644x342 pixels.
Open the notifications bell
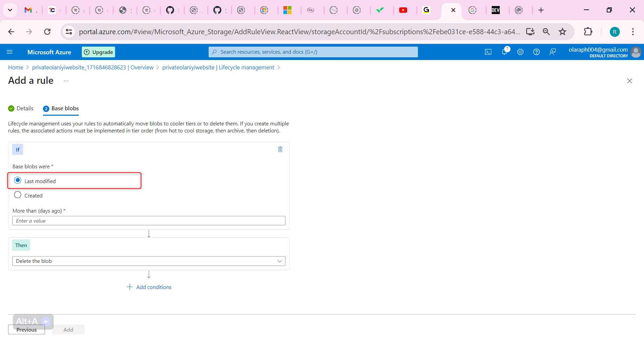[x=504, y=52]
